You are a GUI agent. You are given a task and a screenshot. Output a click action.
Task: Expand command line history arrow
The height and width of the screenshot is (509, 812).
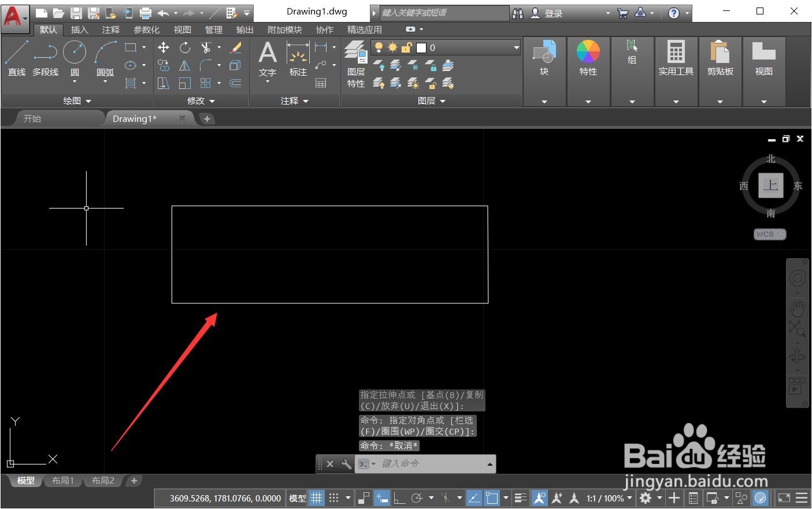pyautogui.click(x=490, y=464)
